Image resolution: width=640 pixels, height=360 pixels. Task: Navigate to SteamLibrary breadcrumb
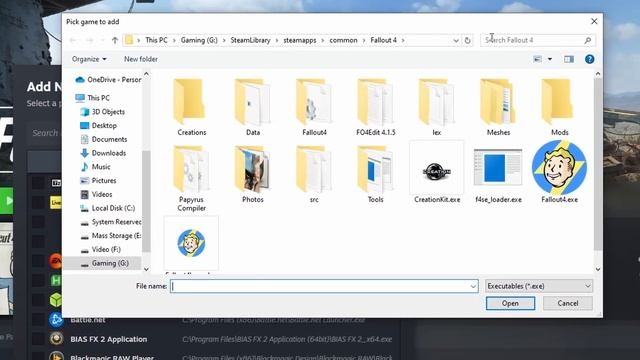[x=250, y=40]
